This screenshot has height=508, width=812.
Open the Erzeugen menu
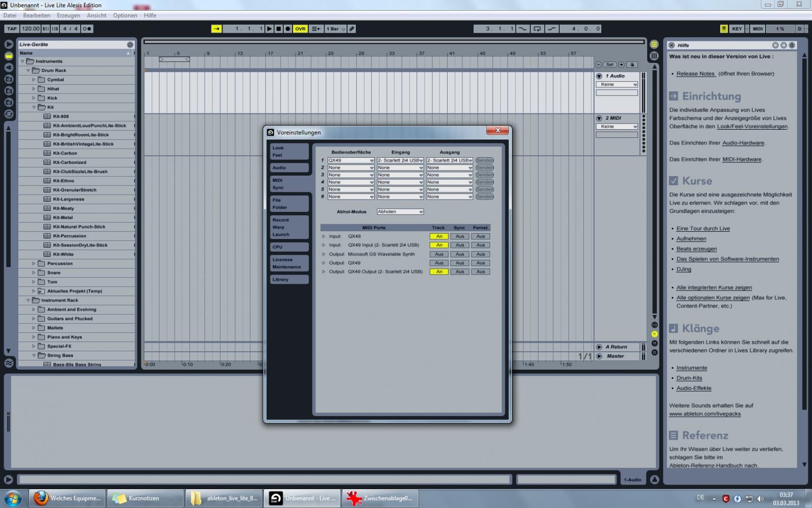tap(68, 15)
